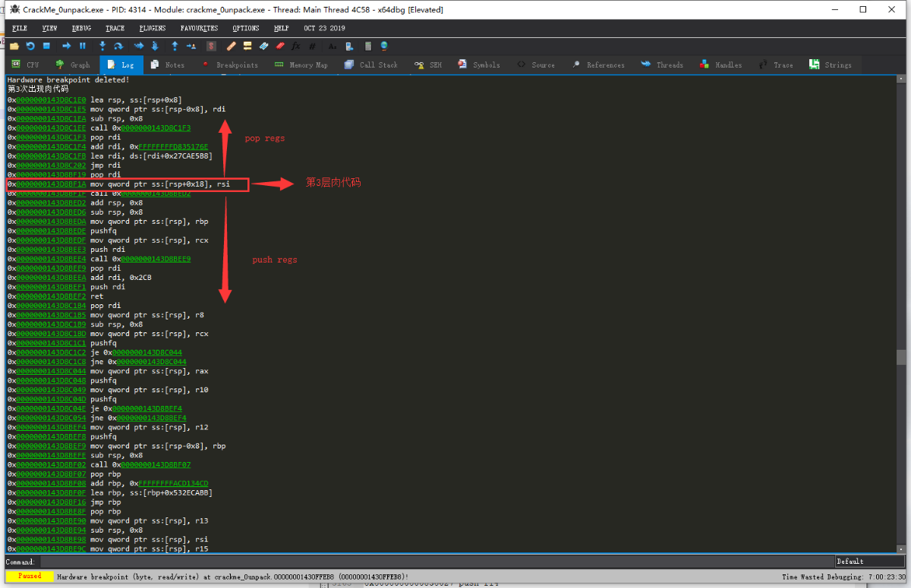
Task: Select the Log tab
Action: [121, 65]
